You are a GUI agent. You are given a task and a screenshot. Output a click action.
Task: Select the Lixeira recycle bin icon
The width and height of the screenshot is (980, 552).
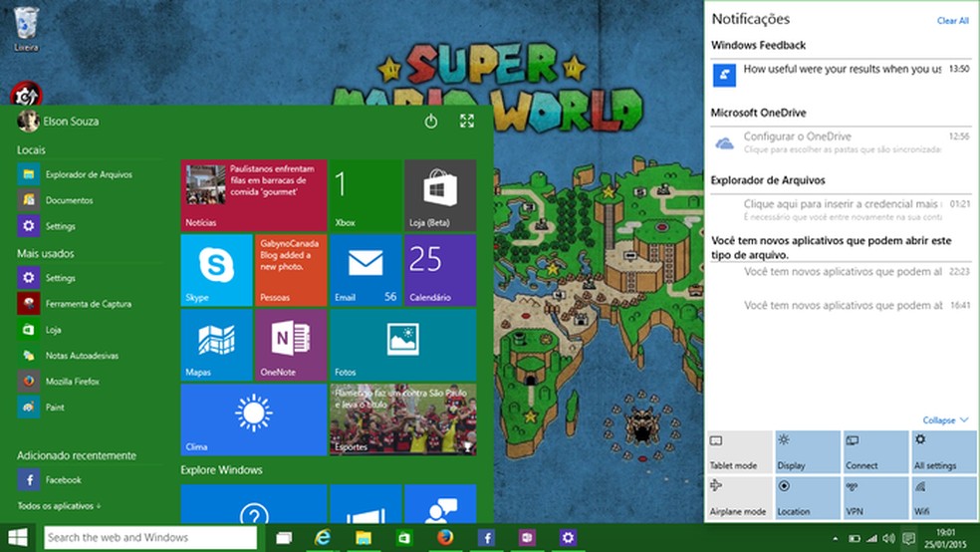pos(26,29)
